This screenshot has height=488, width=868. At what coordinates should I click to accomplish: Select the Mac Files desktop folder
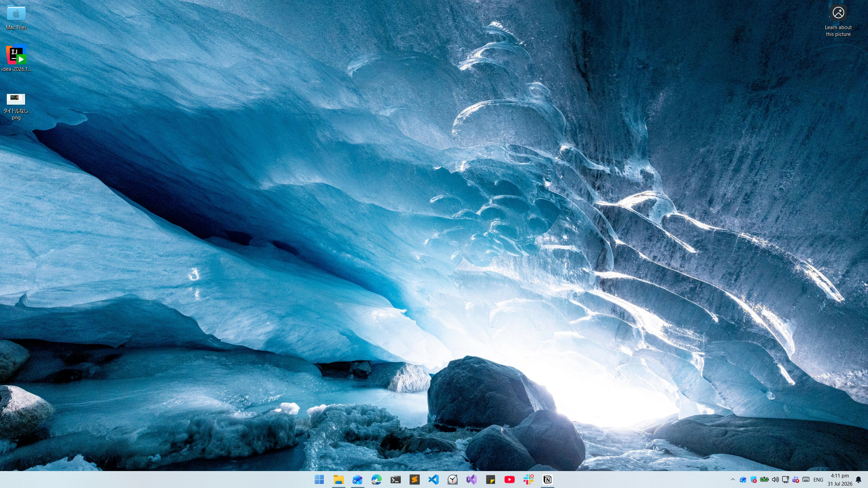(16, 18)
